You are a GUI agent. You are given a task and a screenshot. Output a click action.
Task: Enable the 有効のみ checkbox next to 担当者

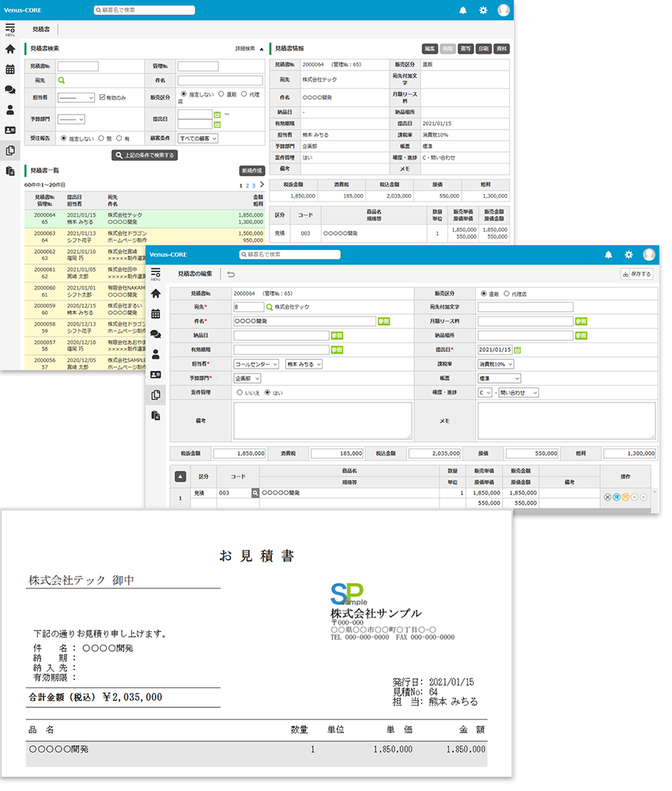102,97
